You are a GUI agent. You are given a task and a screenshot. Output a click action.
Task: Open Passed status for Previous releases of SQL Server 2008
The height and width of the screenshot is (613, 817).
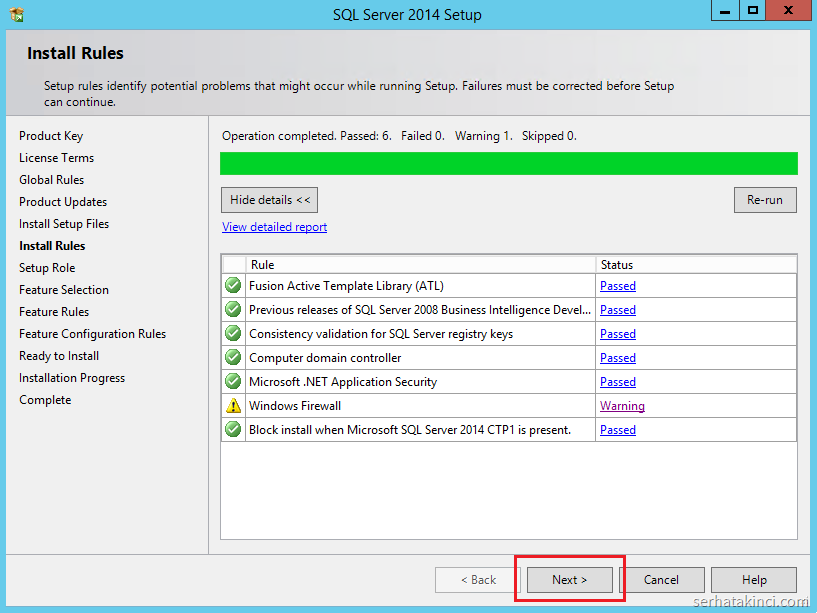[x=618, y=310]
